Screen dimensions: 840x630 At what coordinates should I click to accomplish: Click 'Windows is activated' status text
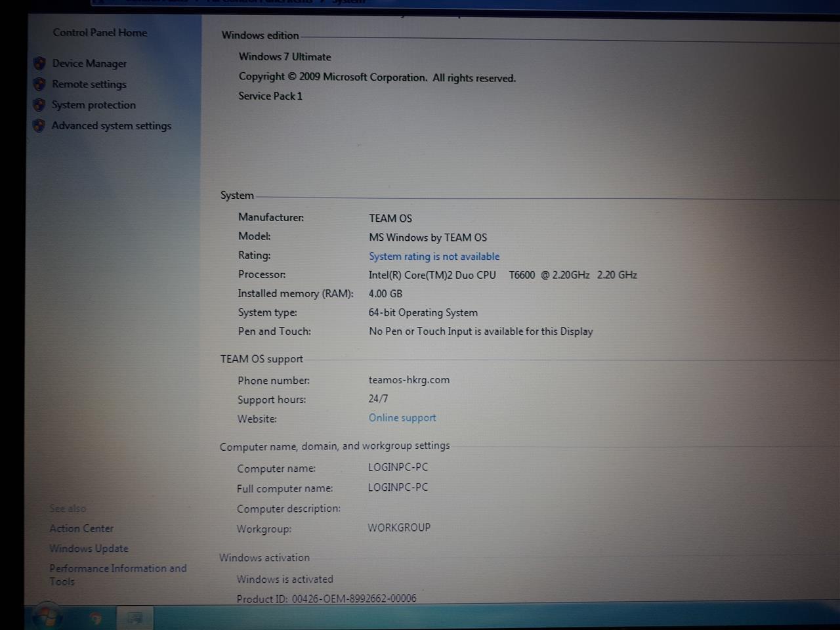click(x=285, y=579)
